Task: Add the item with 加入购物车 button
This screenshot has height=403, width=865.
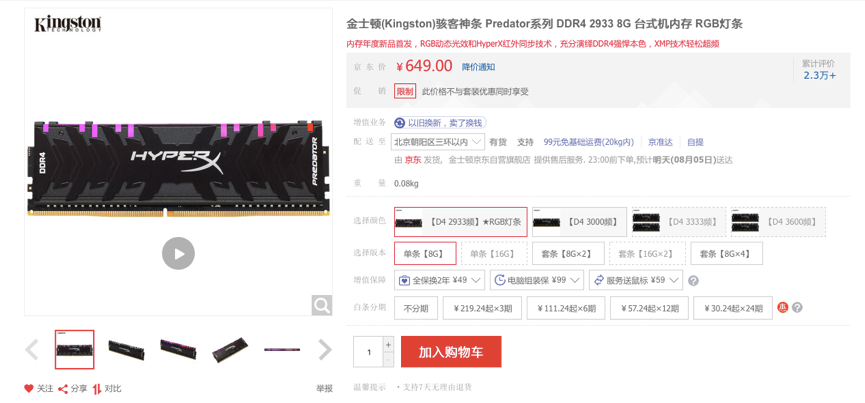Action: [x=451, y=352]
